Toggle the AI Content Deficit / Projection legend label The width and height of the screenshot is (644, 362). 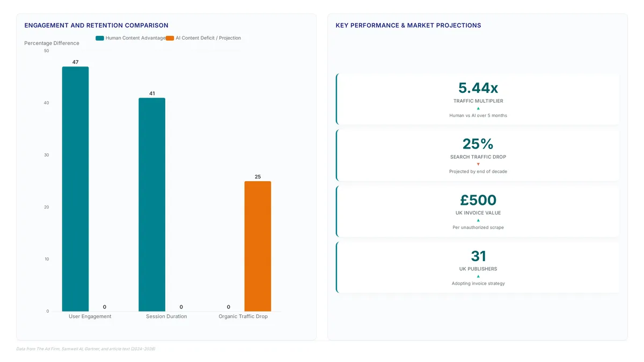[x=208, y=38]
